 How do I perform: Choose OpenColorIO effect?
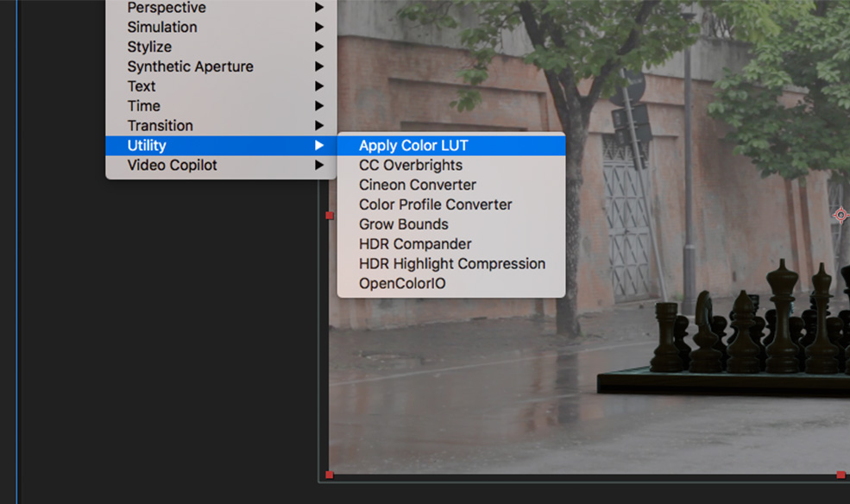tap(451, 283)
